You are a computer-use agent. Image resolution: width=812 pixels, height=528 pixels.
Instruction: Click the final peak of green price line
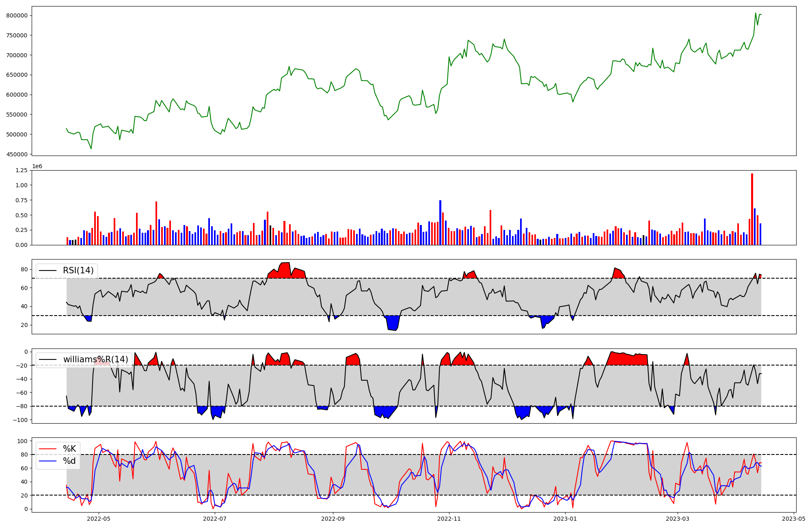756,13
